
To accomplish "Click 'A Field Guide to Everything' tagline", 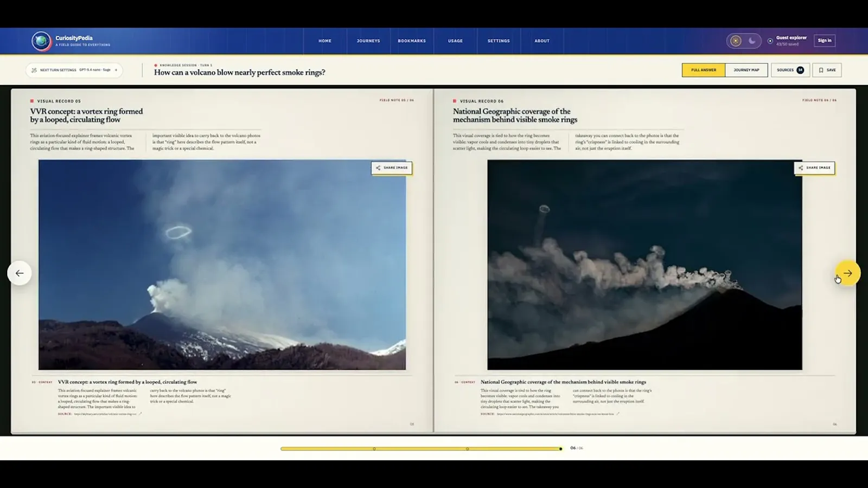I will click(x=82, y=45).
